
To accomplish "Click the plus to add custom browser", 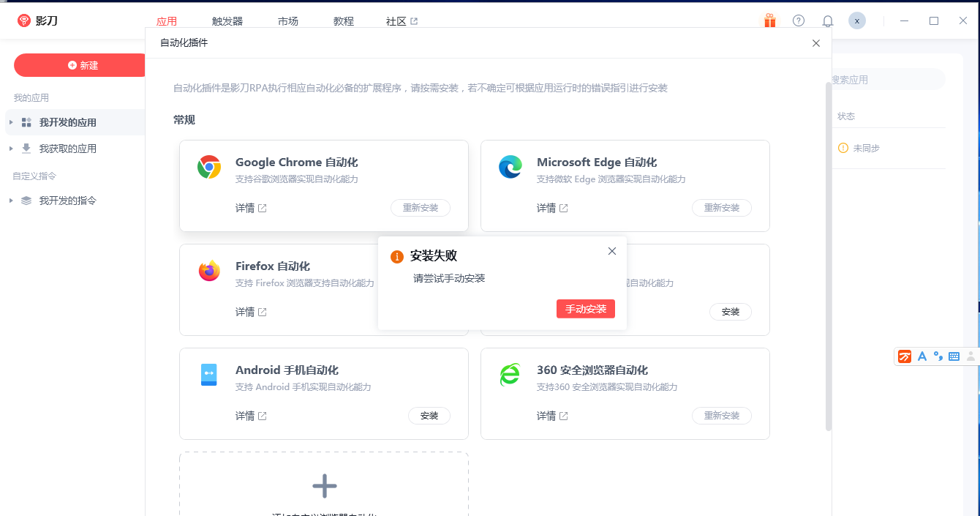I will 324,486.
